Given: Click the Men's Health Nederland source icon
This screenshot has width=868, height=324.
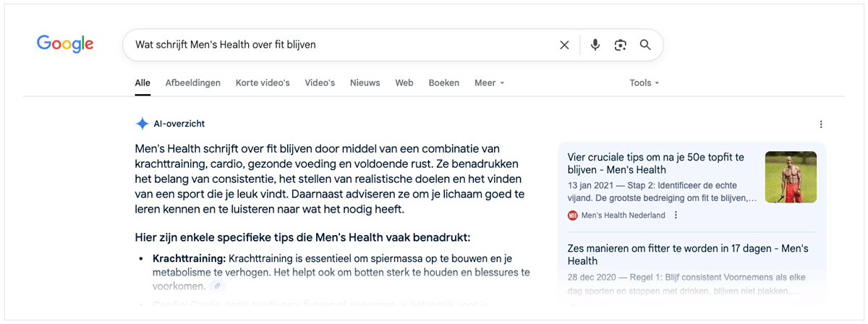Looking at the screenshot, I should [573, 215].
